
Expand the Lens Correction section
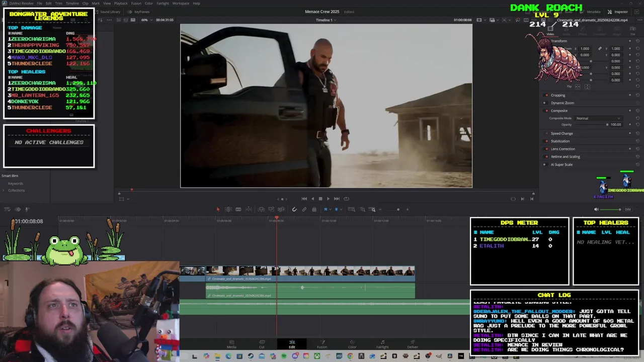coord(562,149)
